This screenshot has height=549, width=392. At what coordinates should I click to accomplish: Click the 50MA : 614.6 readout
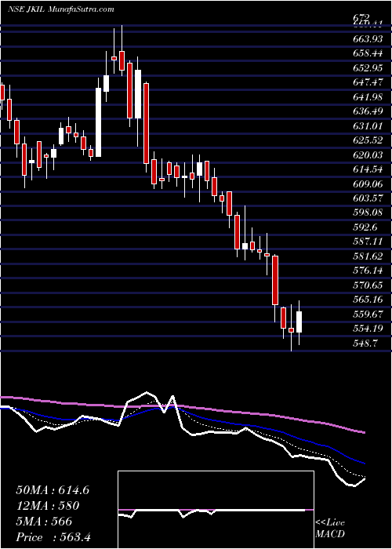[53, 490]
